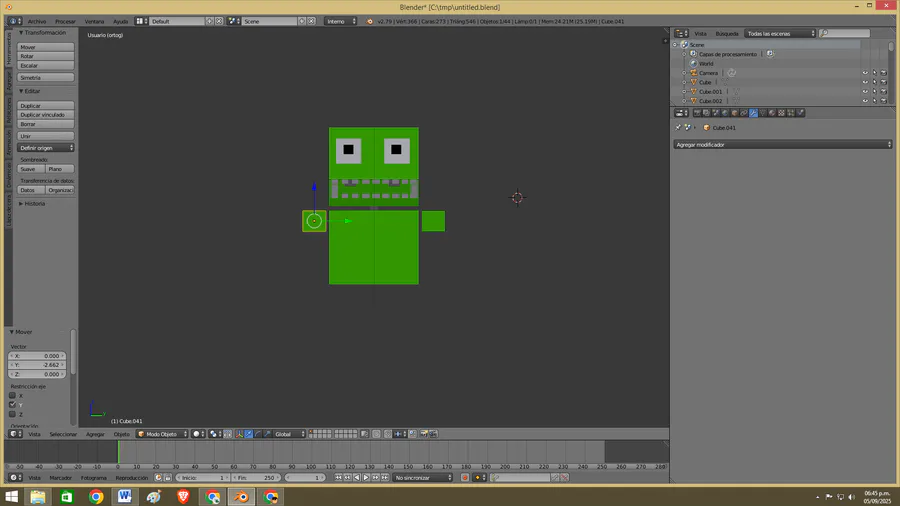Open the Constraints properties chain icon
Image resolution: width=900 pixels, height=506 pixels.
tap(744, 113)
